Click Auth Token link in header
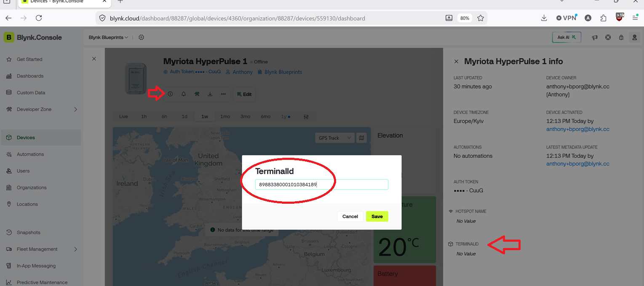This screenshot has width=644, height=286. point(192,72)
